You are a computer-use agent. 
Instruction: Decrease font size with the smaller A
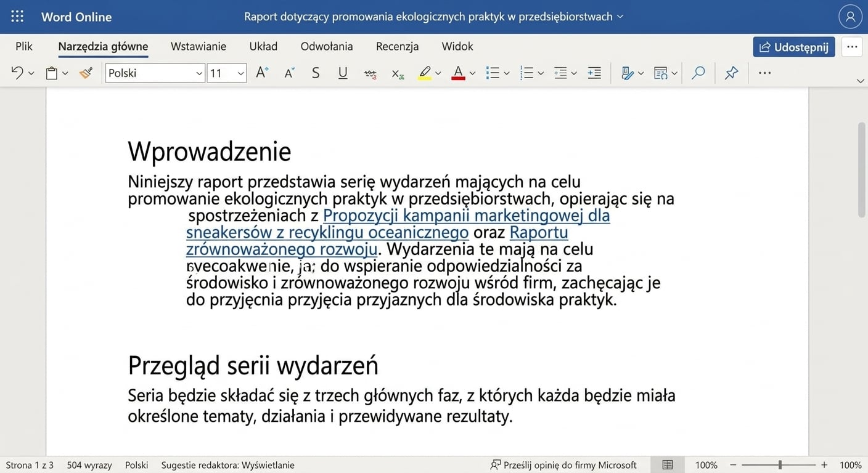289,73
